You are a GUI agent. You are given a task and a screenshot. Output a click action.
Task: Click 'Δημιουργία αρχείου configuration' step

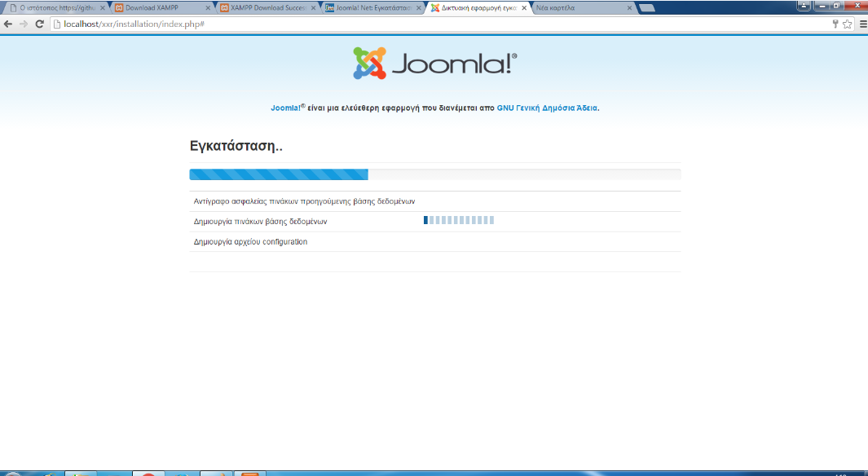pos(250,242)
